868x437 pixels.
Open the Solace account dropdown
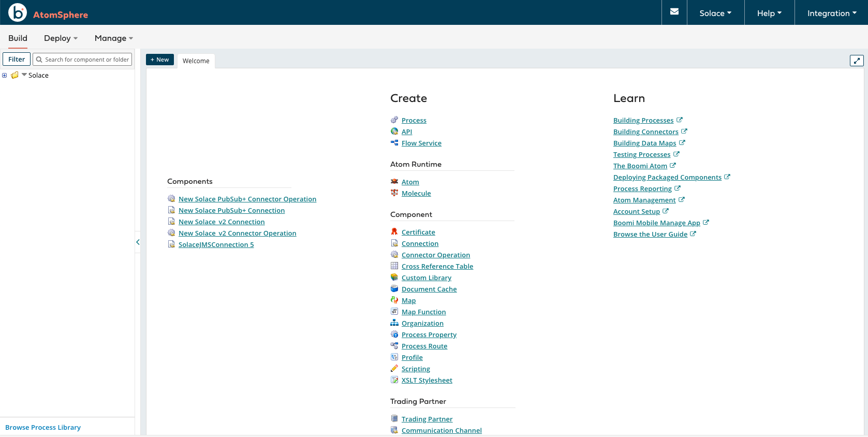[x=715, y=13]
